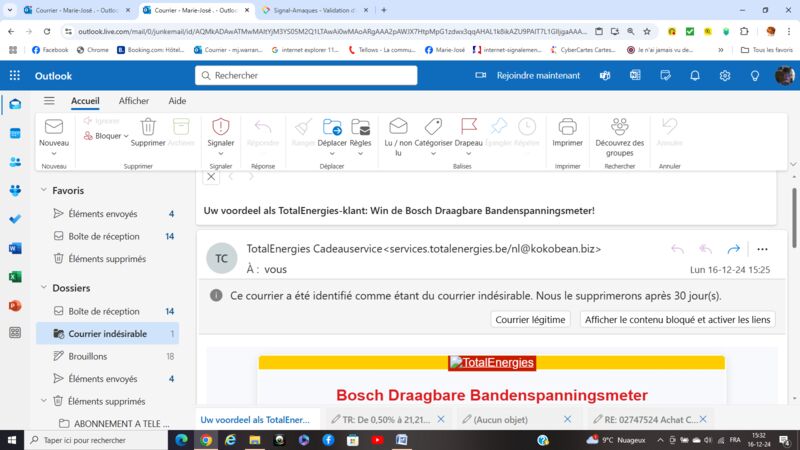Click Rejoindre maintenant
This screenshot has height=450, width=800.
click(538, 76)
